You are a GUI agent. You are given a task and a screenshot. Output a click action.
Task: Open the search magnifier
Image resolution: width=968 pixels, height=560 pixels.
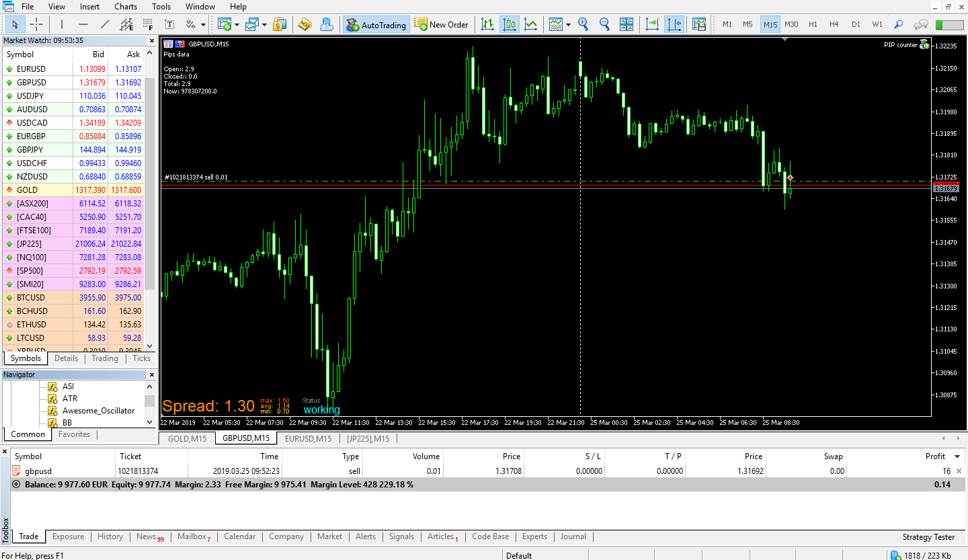899,25
